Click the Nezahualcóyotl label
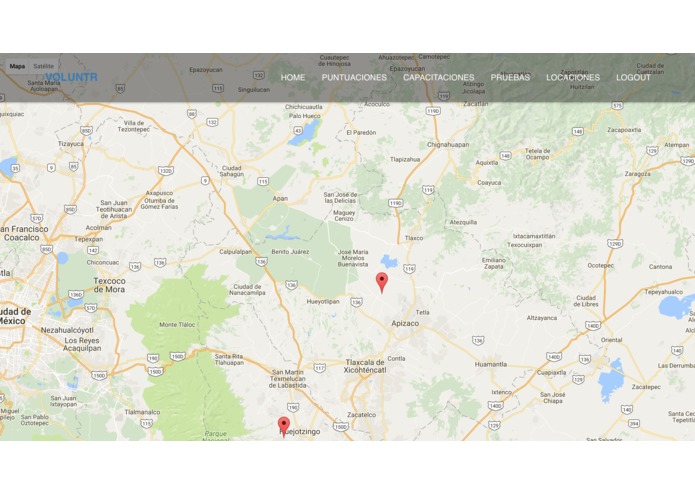Screen dimensions: 695x494 pos(67,330)
